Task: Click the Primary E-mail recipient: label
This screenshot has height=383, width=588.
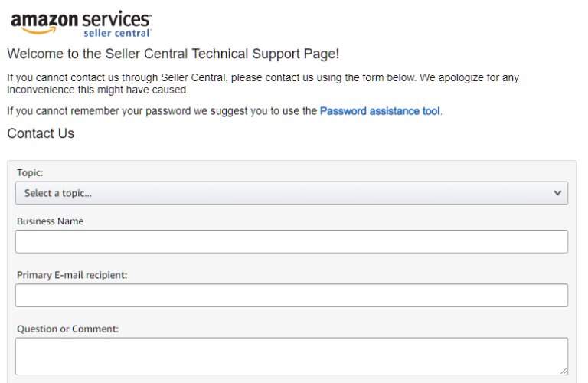Action: [x=72, y=275]
